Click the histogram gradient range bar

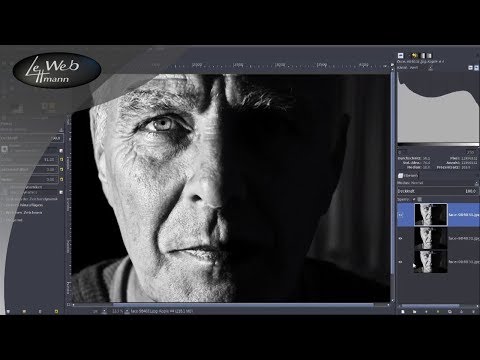438,145
